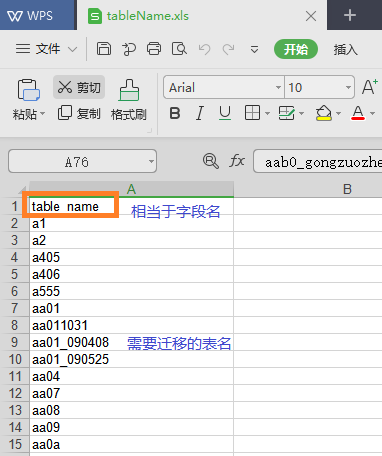The width and height of the screenshot is (382, 456).
Task: Activate the 格式刷 format painter
Action: (x=129, y=99)
